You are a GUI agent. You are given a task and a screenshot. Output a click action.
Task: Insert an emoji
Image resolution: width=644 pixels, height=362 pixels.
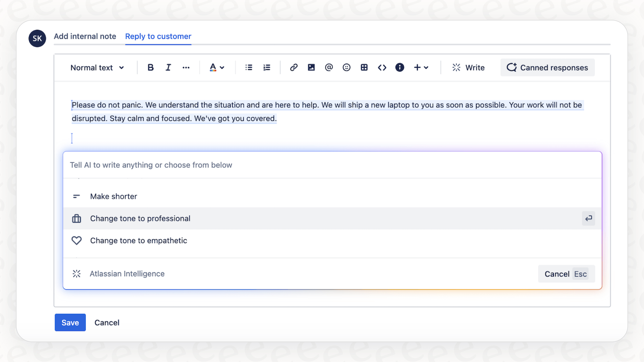coord(347,67)
